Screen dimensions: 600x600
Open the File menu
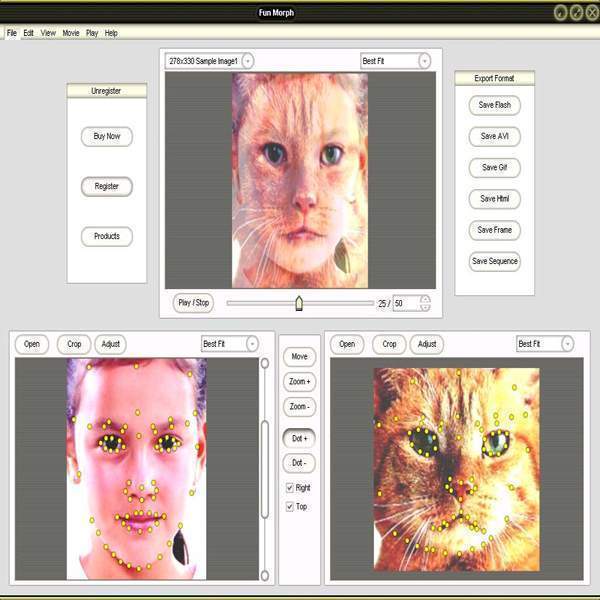[12, 33]
